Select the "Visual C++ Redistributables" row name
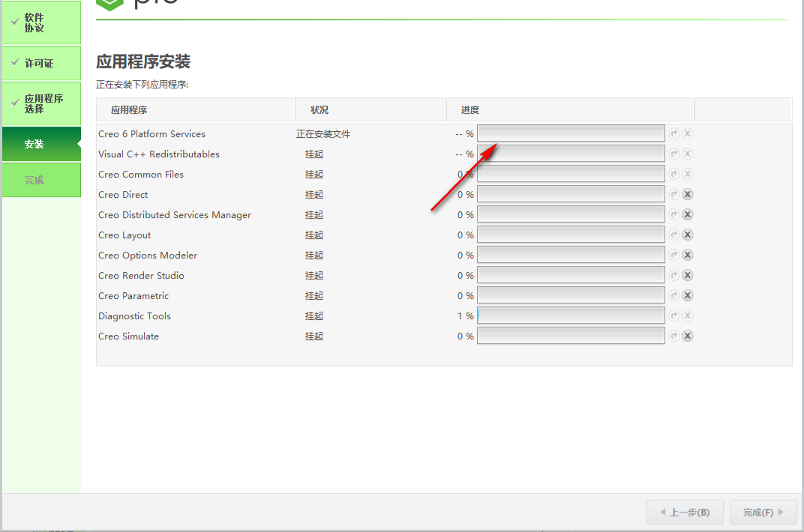Screen dimensions: 804x532 click(159, 154)
